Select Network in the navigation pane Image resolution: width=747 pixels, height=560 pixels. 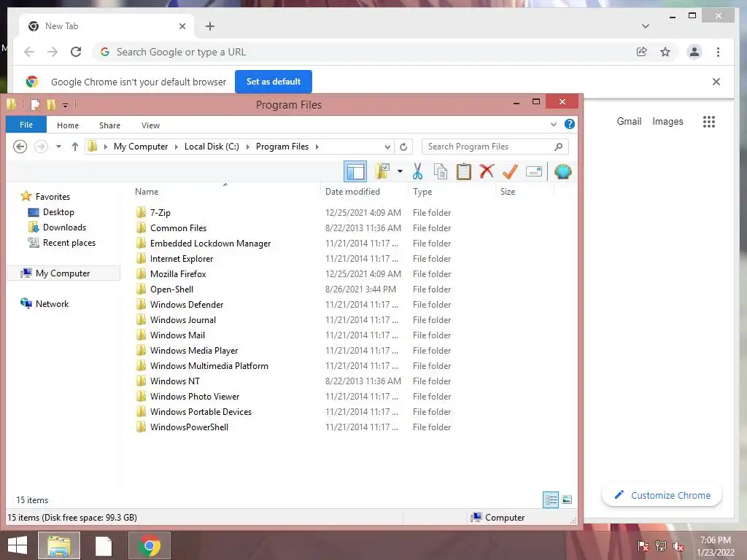point(45,304)
